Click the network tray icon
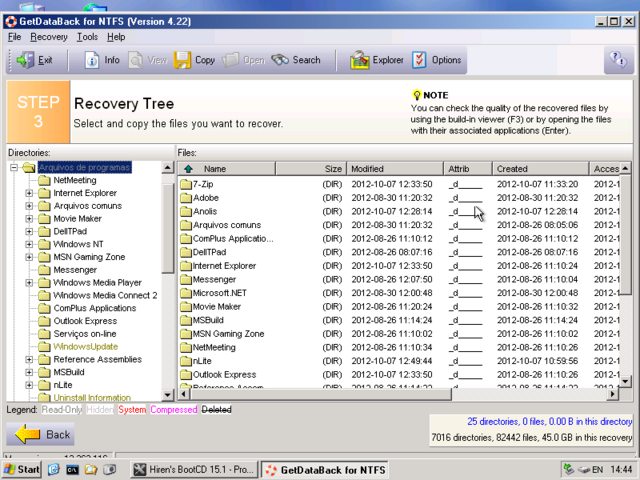The image size is (640, 480). (x=569, y=469)
